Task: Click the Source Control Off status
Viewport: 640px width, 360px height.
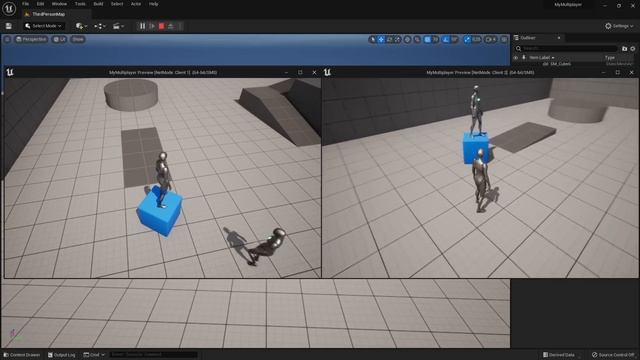Action: pyautogui.click(x=613, y=355)
